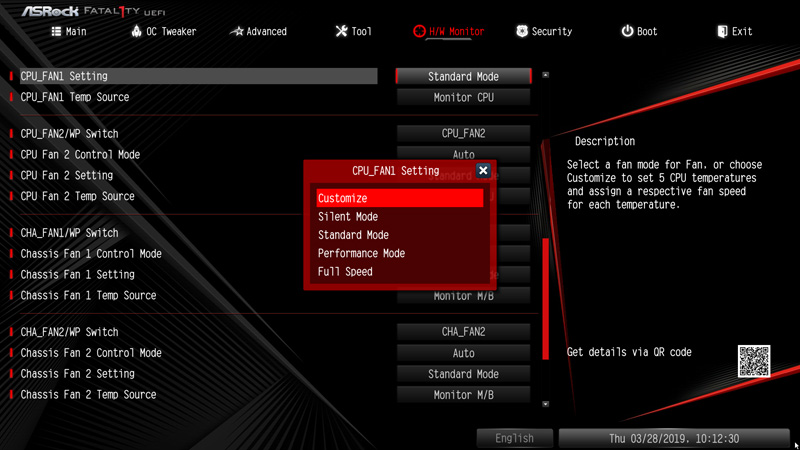The image size is (800, 450).
Task: Select the H/W Monitor tab
Action: click(x=449, y=32)
